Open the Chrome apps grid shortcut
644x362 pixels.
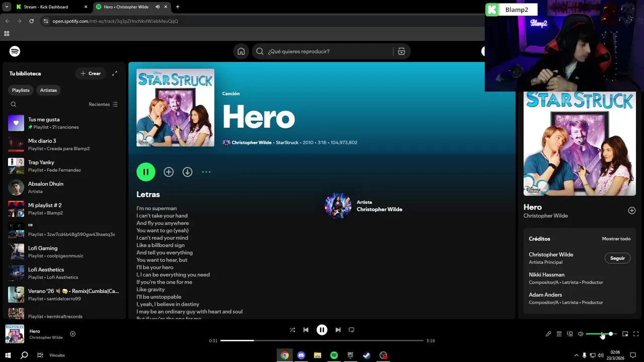pos(7,34)
